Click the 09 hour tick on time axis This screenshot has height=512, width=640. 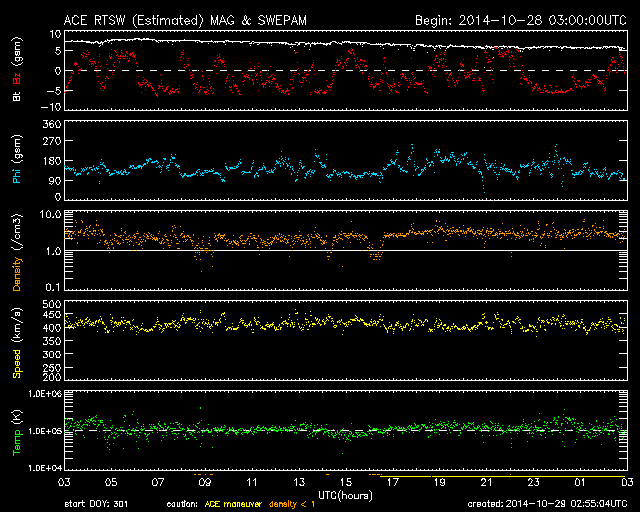204,482
